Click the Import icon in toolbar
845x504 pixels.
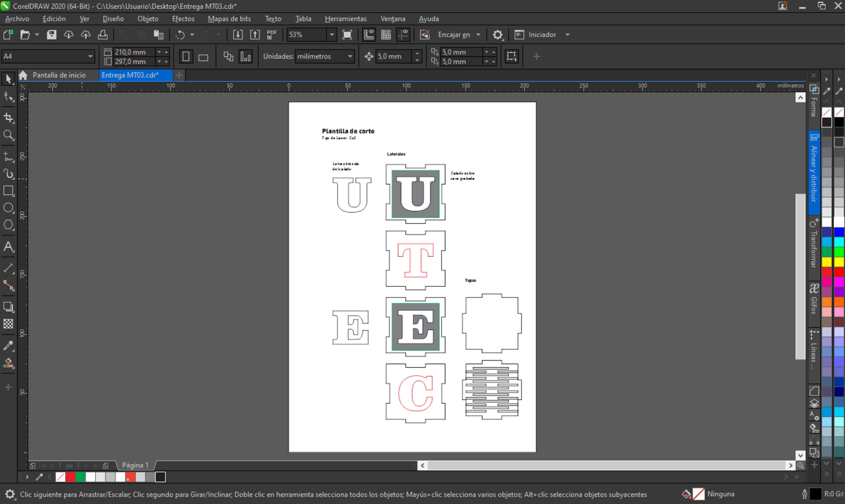pyautogui.click(x=238, y=35)
